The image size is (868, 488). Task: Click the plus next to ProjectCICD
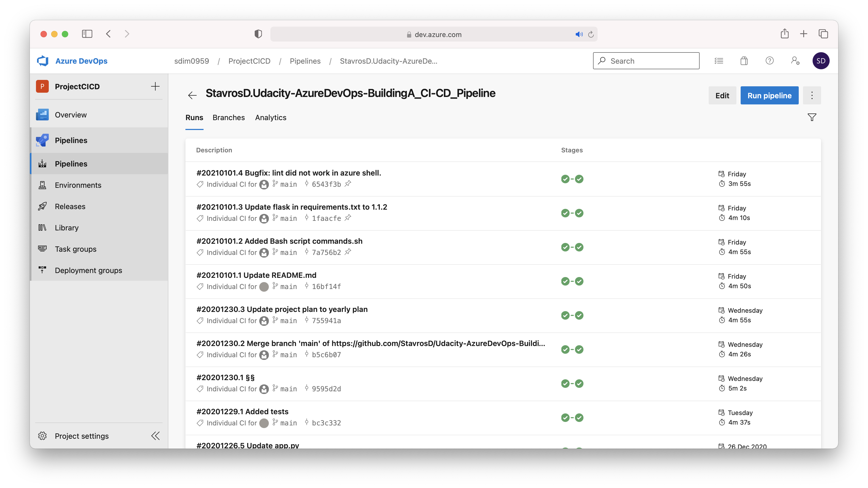coord(155,87)
